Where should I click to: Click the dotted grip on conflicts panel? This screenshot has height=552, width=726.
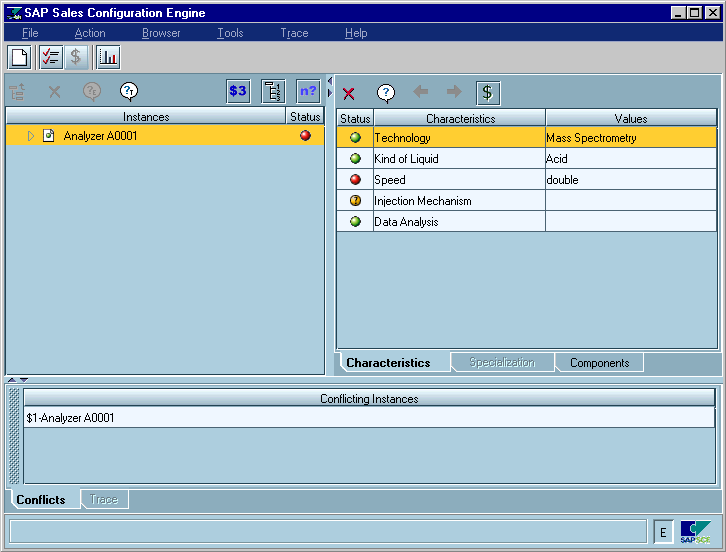pos(14,436)
